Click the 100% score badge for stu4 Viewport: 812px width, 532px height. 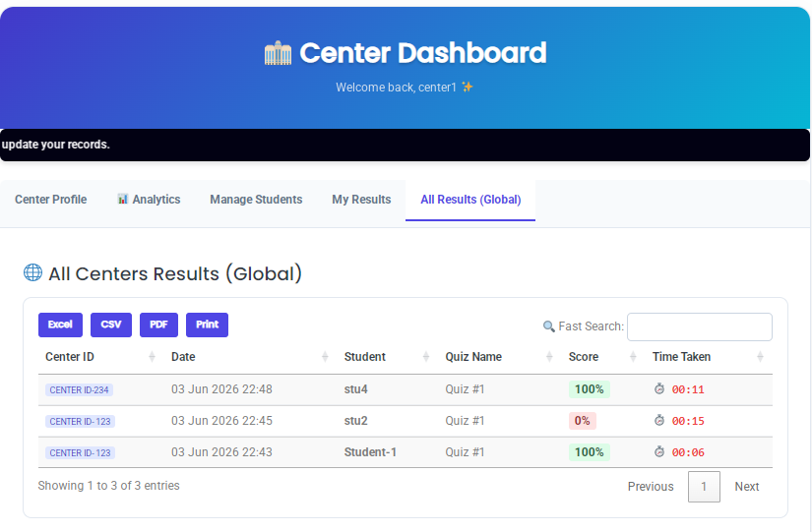pyautogui.click(x=590, y=389)
